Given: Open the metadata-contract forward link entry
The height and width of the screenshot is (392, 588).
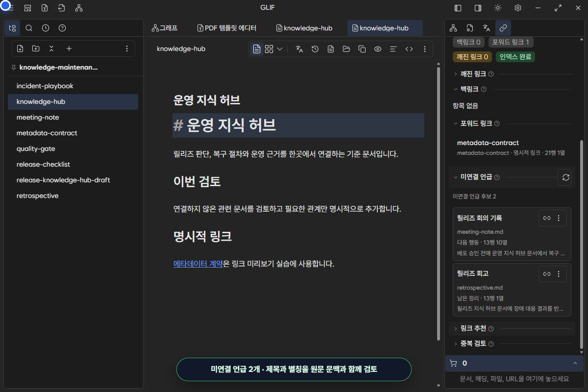Looking at the screenshot, I should (512, 147).
